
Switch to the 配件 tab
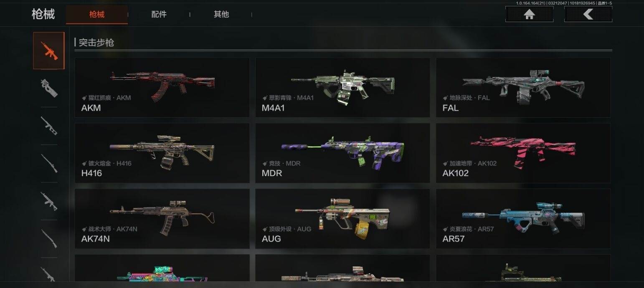click(x=159, y=14)
